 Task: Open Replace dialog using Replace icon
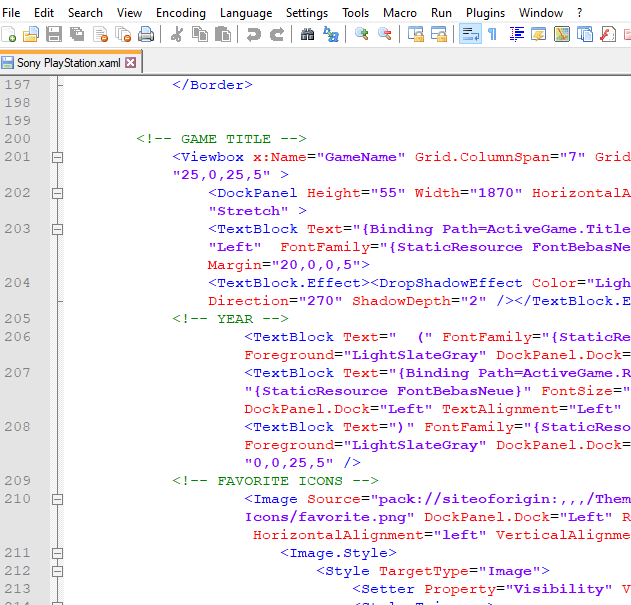click(331, 34)
